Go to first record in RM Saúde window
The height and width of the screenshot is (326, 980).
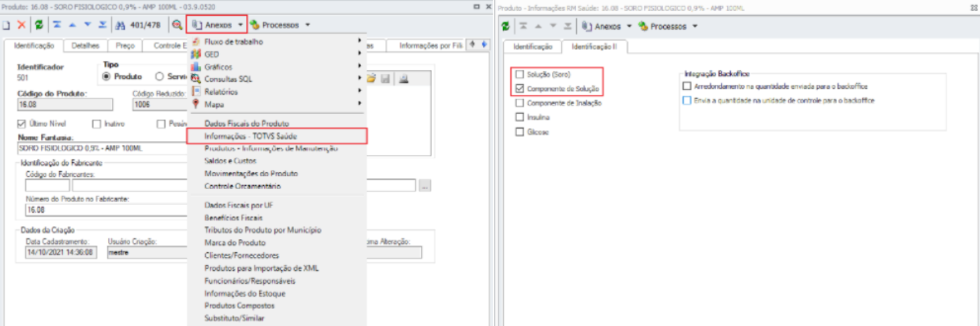524,26
